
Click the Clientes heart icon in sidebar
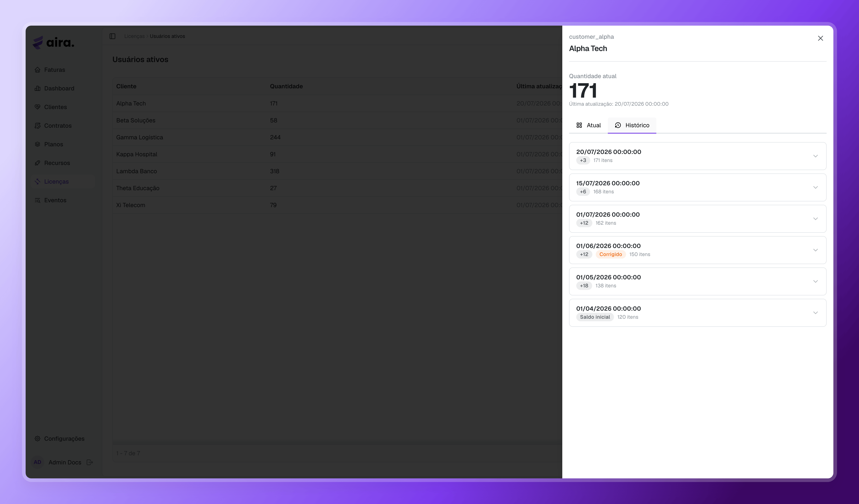click(37, 107)
